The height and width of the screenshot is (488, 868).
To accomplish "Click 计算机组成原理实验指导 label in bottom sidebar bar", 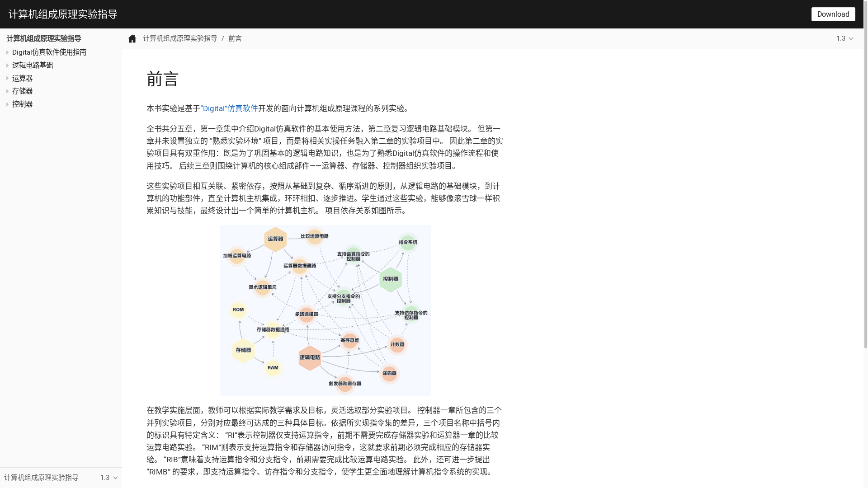I will (x=42, y=478).
